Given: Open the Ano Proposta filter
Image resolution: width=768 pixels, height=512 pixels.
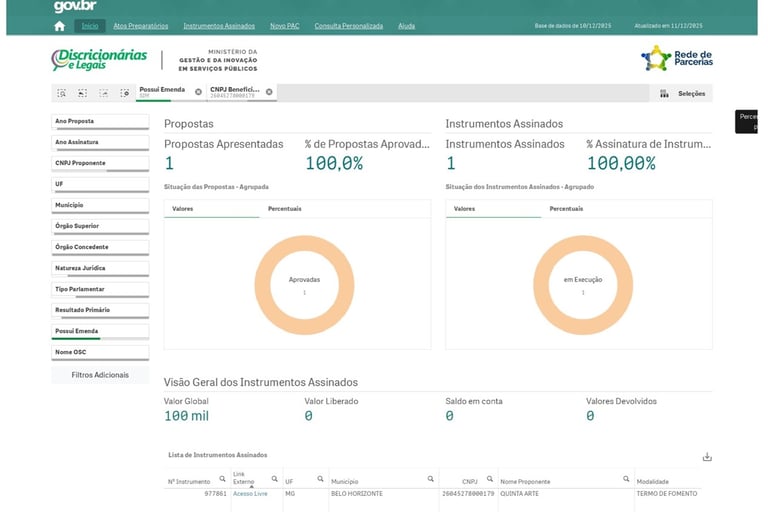Looking at the screenshot, I should coord(100,122).
